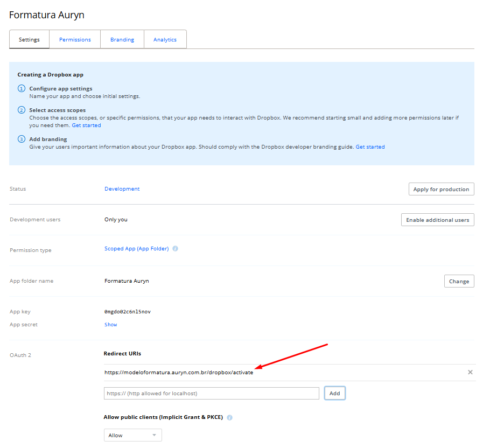The width and height of the screenshot is (490, 448).
Task: Open the Analytics tab
Action: click(x=165, y=40)
